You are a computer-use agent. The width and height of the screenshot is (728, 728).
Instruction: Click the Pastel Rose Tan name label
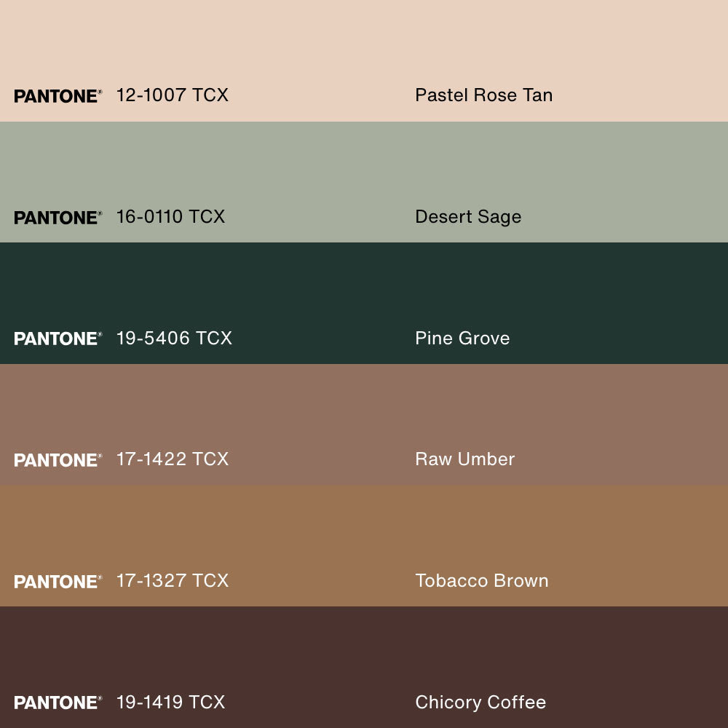pos(483,95)
